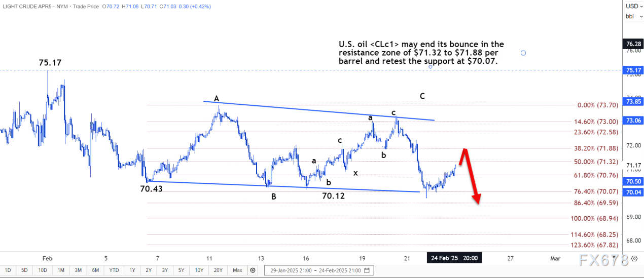Pick the 3Y range button
Image resolution: width=644 pixels, height=278 pixels.
tap(164, 270)
